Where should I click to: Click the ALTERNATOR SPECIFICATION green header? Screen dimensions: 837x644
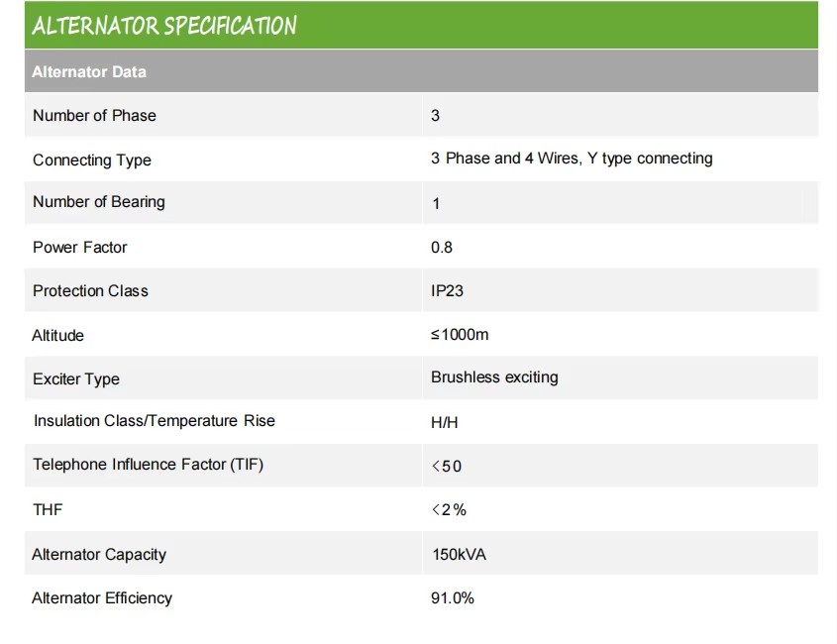[x=421, y=25]
